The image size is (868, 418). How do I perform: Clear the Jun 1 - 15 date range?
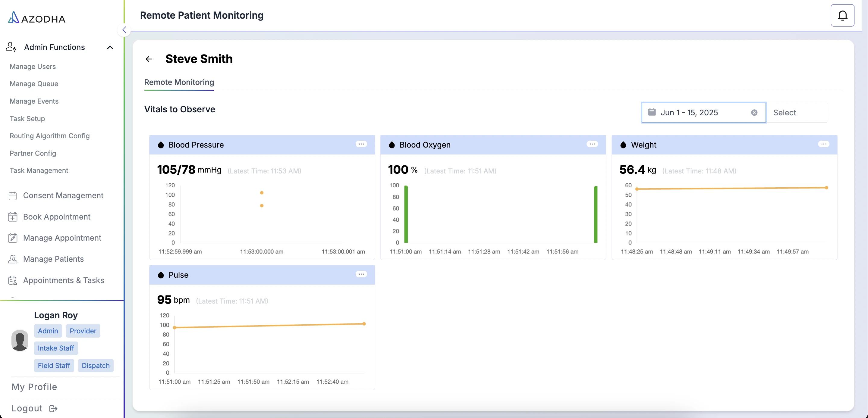(x=754, y=113)
